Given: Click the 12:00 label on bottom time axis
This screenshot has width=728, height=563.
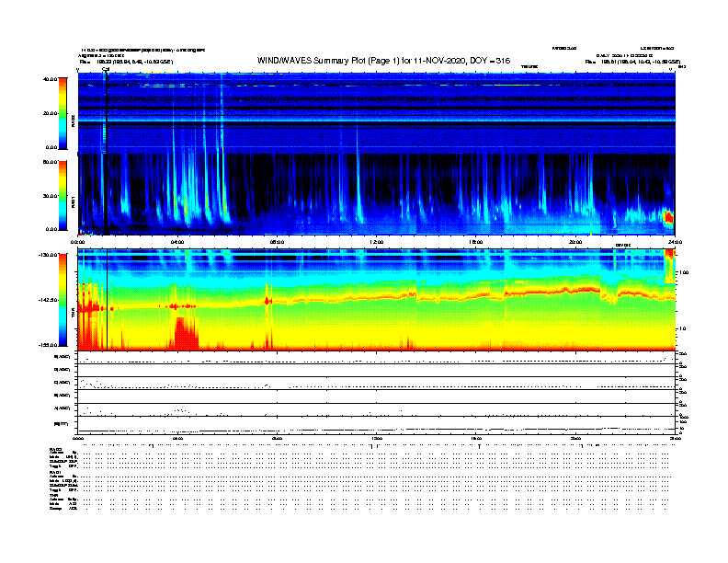Looking at the screenshot, I should click(377, 438).
